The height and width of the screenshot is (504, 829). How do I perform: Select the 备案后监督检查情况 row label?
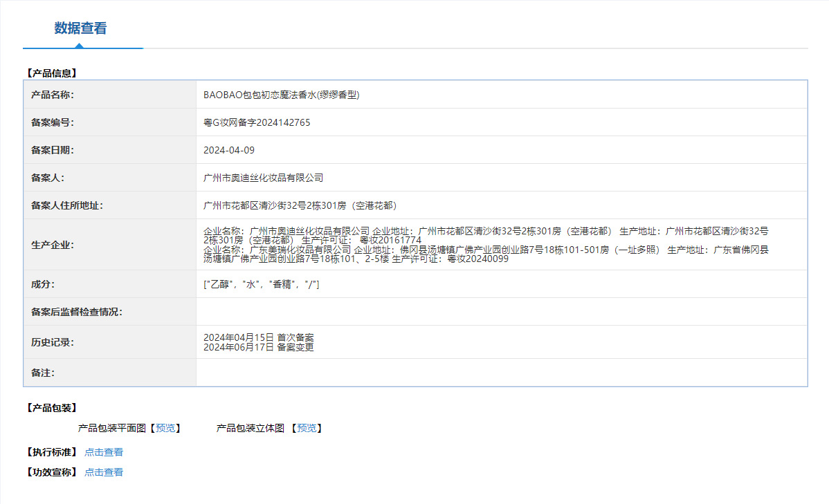(77, 312)
